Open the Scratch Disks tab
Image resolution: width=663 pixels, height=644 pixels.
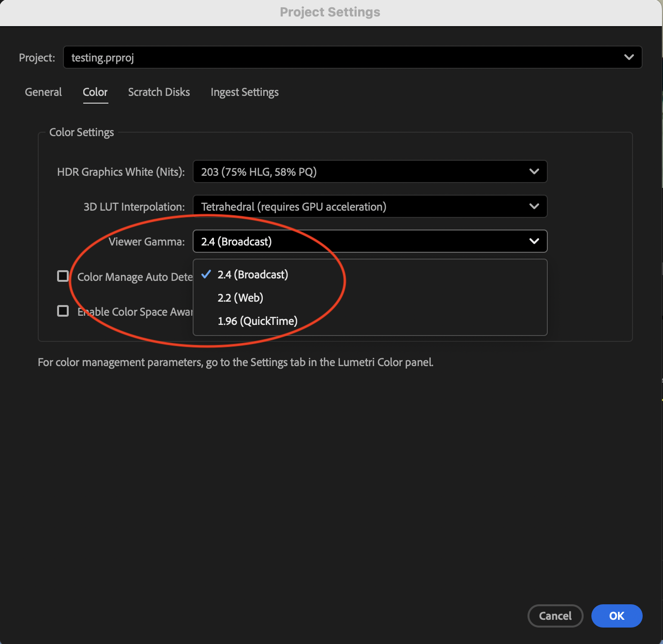(x=159, y=92)
